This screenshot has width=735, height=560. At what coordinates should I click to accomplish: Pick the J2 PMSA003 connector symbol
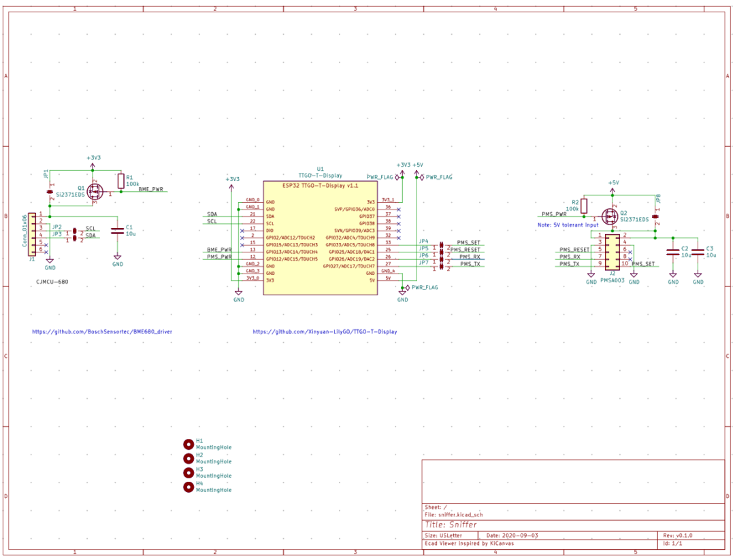point(612,252)
